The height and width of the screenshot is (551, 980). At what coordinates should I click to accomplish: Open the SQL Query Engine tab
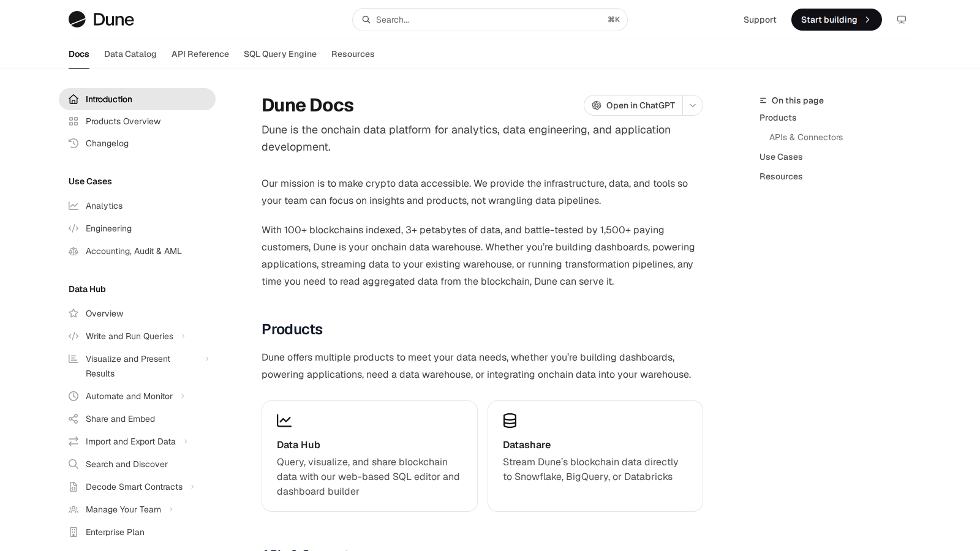point(280,54)
